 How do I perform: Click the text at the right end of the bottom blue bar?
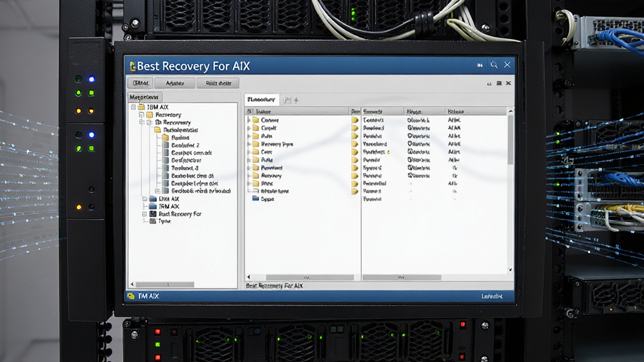tap(491, 296)
